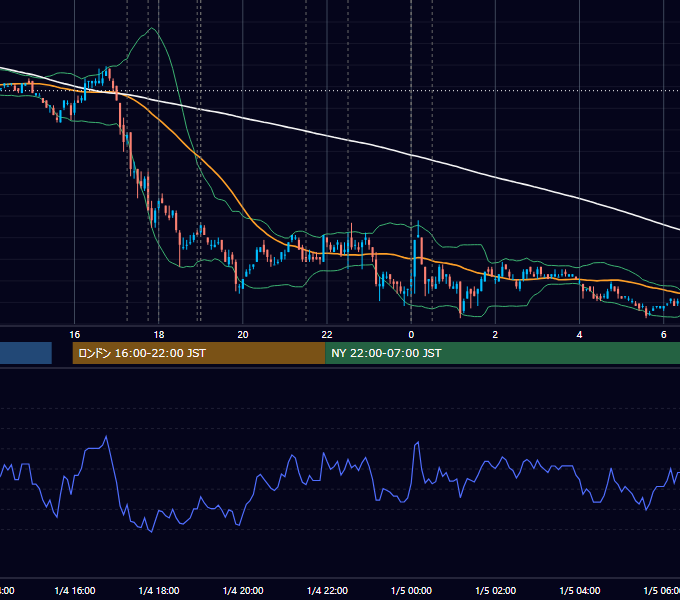Click the 1/4 16:00 date label

click(x=75, y=590)
